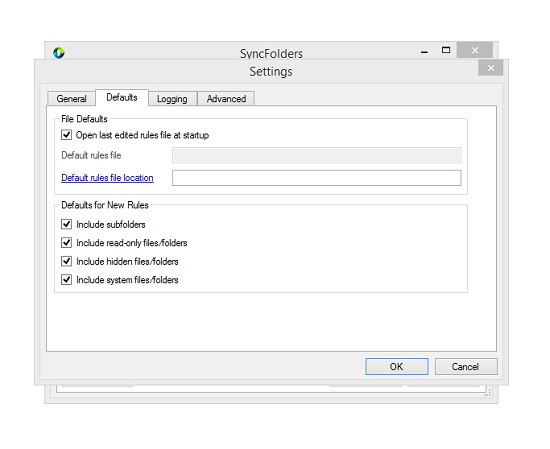This screenshot has width=550, height=449.
Task: Go to the Advanced tab
Action: click(x=226, y=99)
